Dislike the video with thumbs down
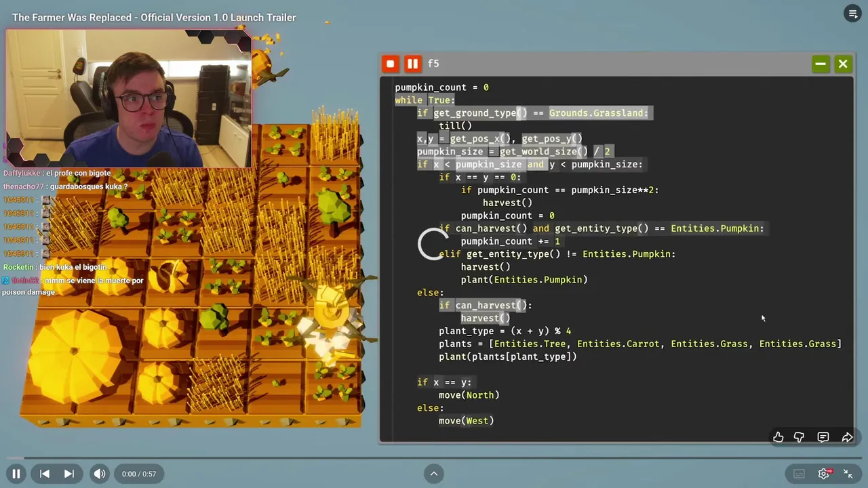 click(x=800, y=437)
